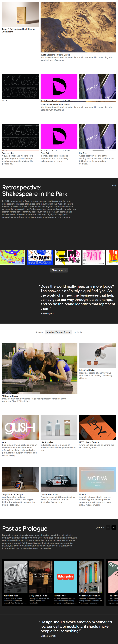Screen dimensions: 118x644
Task: Open the Hartford project link
Action: point(83,153)
